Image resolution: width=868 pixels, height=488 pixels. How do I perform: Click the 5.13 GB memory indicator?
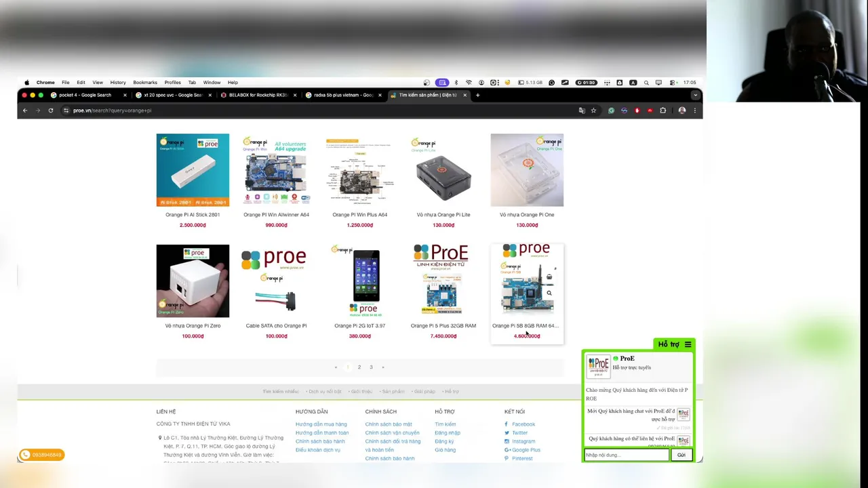[530, 83]
